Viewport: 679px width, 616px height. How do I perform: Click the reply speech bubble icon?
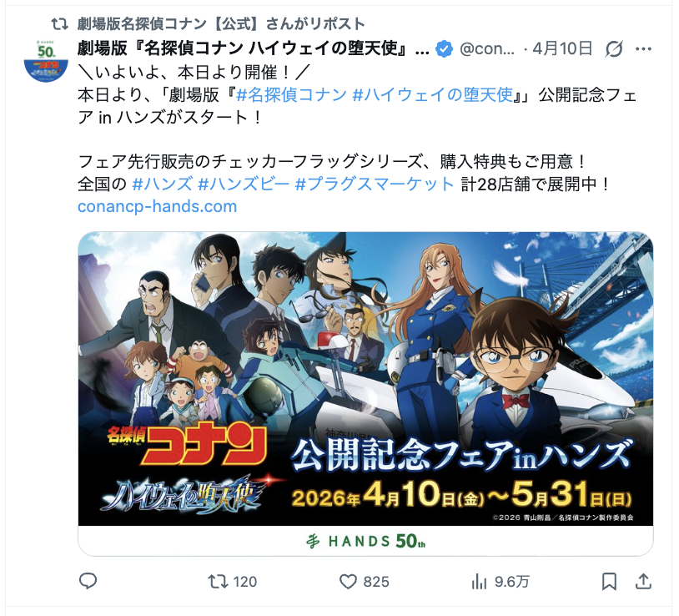click(88, 581)
